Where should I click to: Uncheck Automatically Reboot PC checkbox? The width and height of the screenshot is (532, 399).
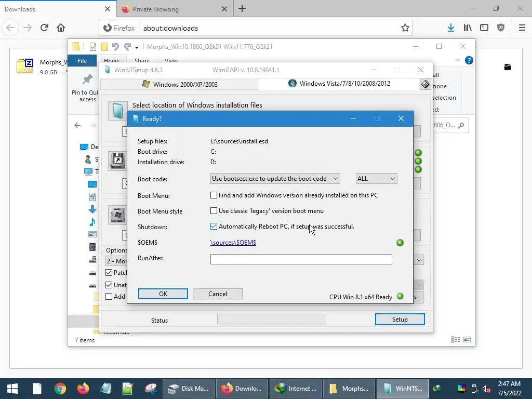click(214, 227)
